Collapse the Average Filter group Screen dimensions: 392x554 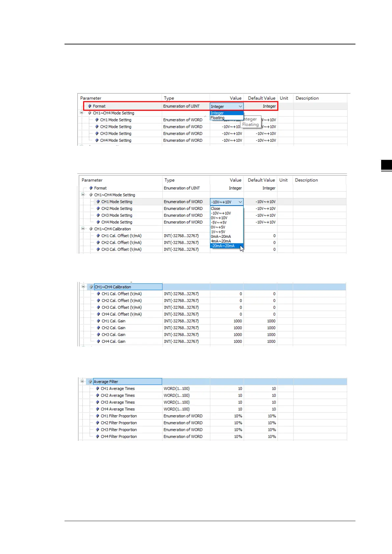click(x=82, y=381)
